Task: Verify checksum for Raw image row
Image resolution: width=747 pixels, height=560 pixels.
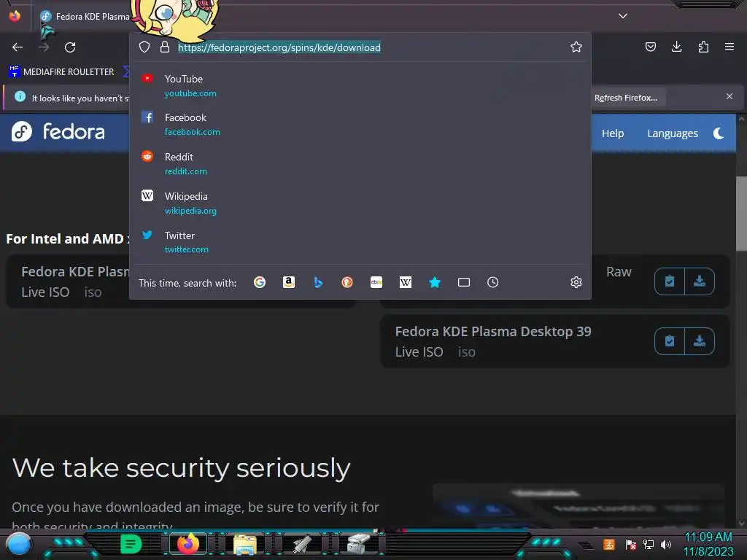Action: (x=670, y=281)
